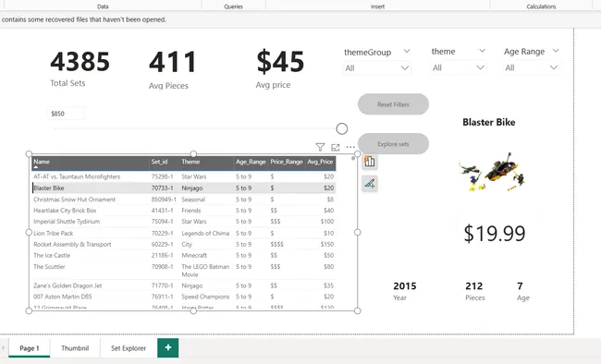Sort by the Price_Range column header
601x364 pixels.
(287, 162)
